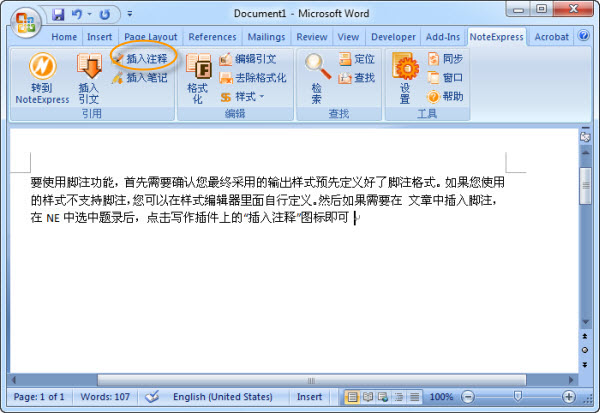Open the Home ribbon tab
Image resolution: width=600 pixels, height=413 pixels.
tap(64, 37)
